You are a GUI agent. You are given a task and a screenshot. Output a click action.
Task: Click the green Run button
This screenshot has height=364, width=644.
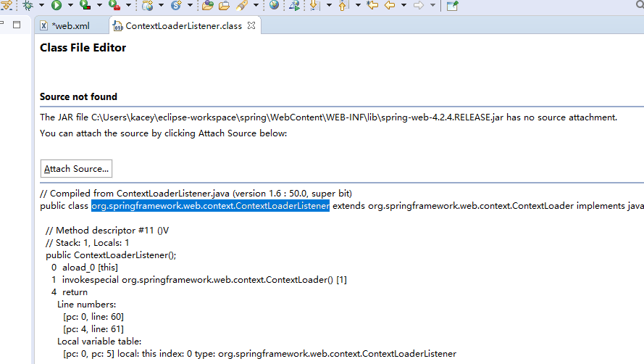click(x=57, y=5)
